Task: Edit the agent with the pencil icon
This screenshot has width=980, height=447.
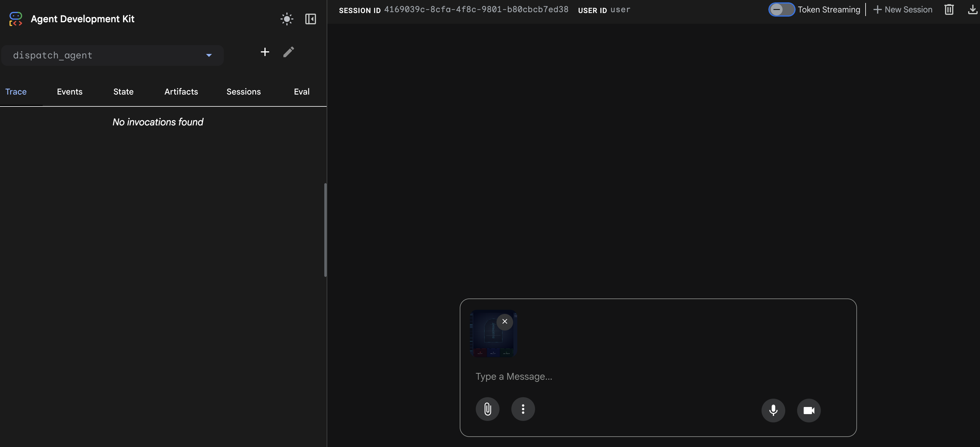Action: click(x=289, y=52)
